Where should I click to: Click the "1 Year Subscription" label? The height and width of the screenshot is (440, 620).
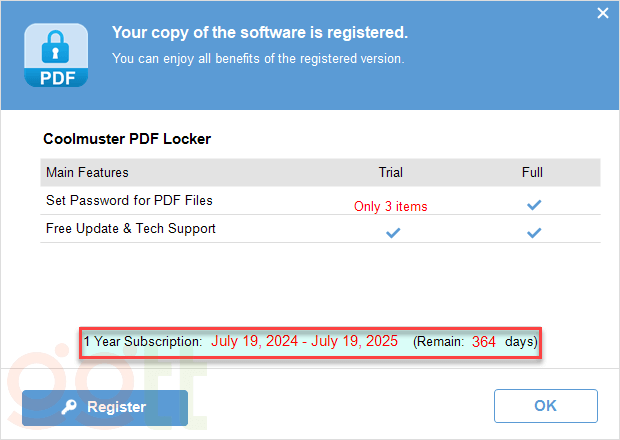(143, 342)
